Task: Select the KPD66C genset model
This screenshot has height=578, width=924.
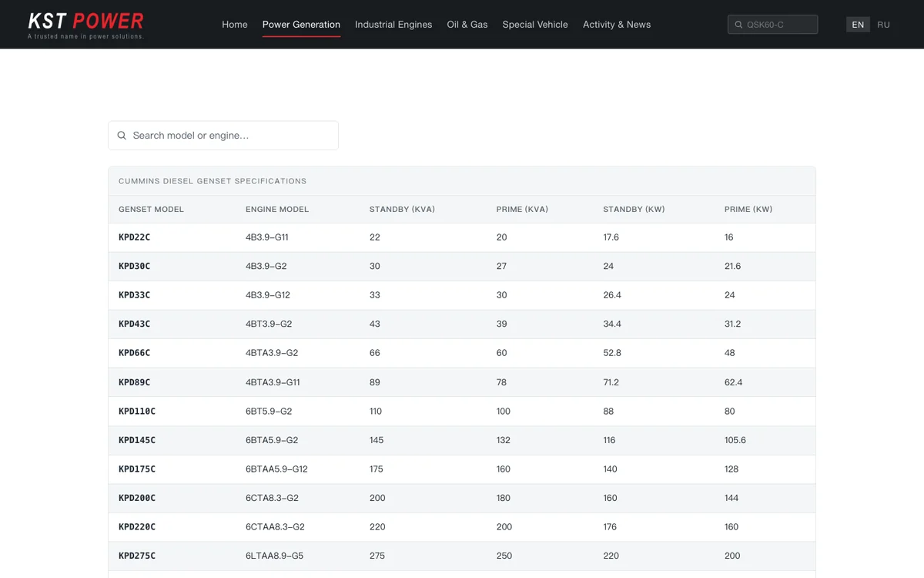Action: [134, 353]
